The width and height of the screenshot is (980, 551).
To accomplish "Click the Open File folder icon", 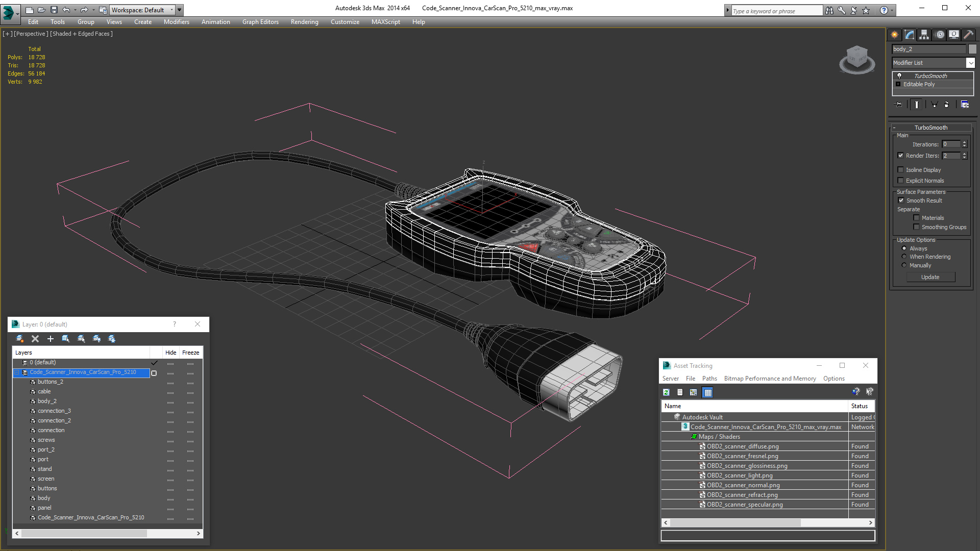I will pyautogui.click(x=41, y=10).
